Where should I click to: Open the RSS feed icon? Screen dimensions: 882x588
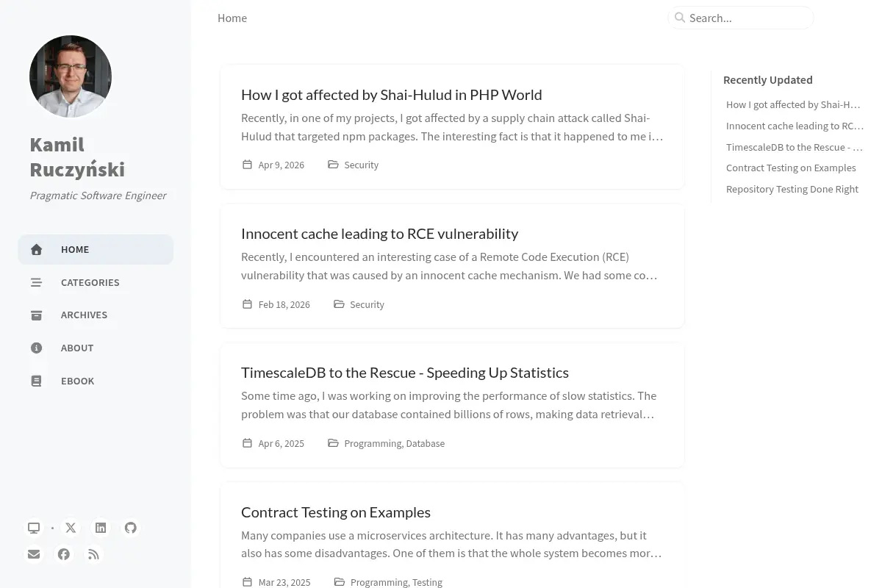pyautogui.click(x=93, y=554)
